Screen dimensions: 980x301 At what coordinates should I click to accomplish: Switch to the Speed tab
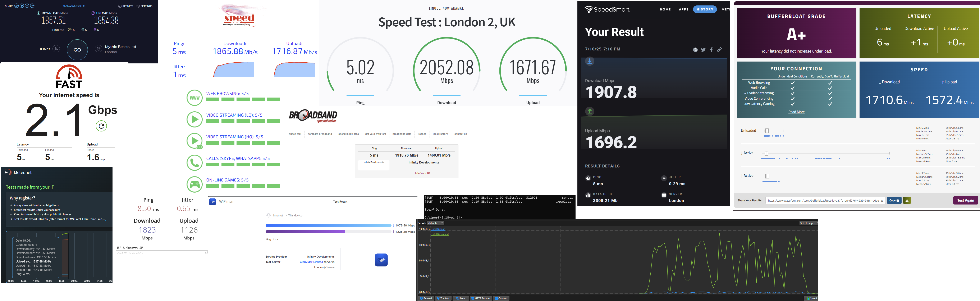811,298
